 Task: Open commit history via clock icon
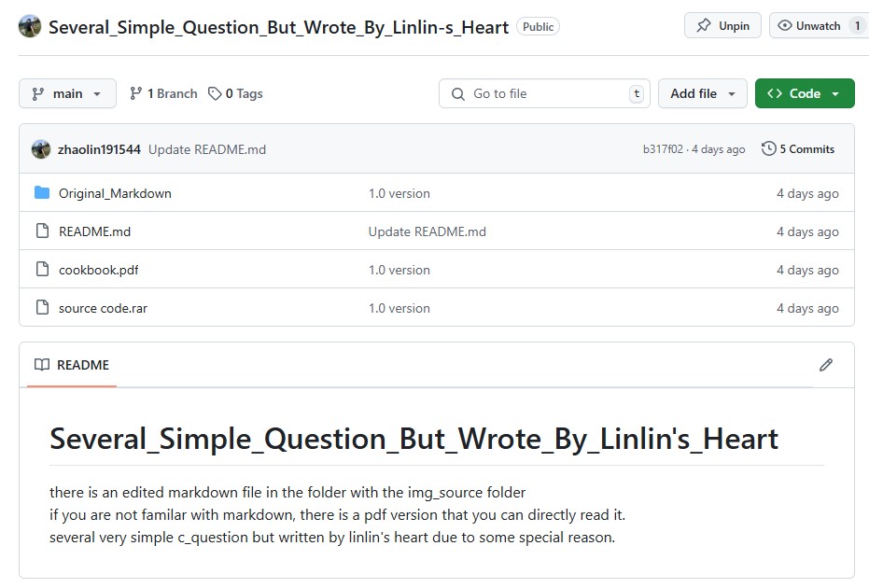(769, 149)
